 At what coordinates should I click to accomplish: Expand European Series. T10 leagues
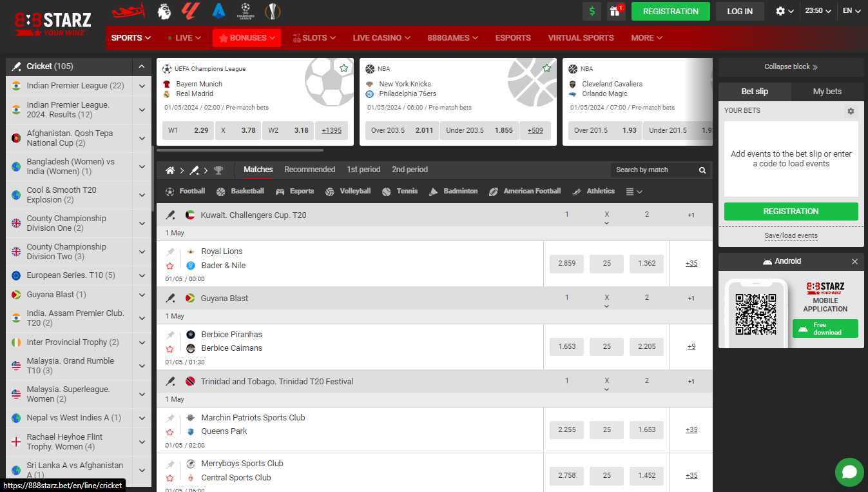[x=142, y=275]
